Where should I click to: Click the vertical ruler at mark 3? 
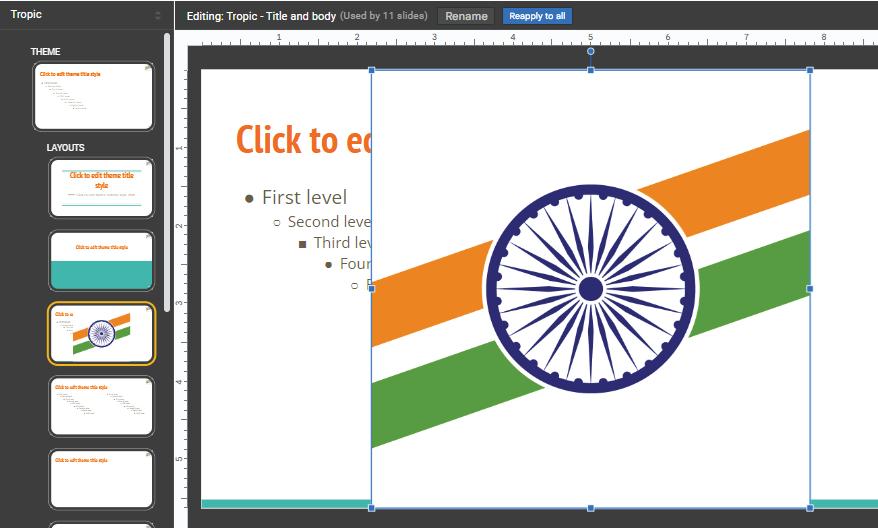coord(180,302)
